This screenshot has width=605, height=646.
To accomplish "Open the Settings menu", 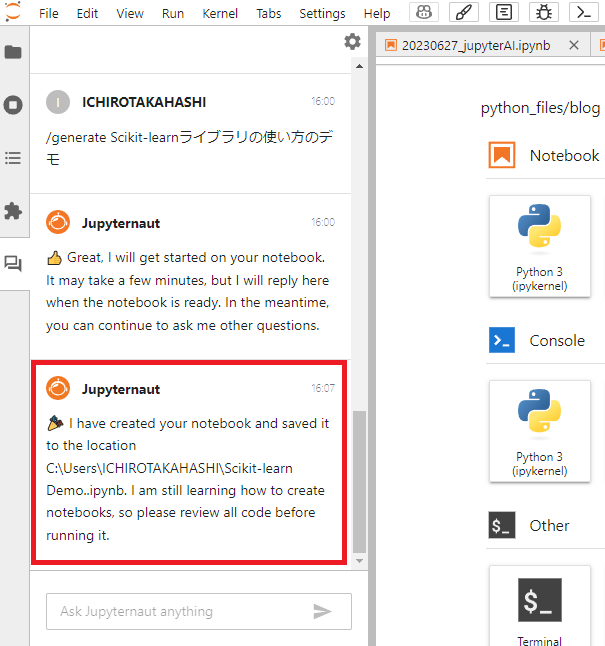I will [x=322, y=14].
